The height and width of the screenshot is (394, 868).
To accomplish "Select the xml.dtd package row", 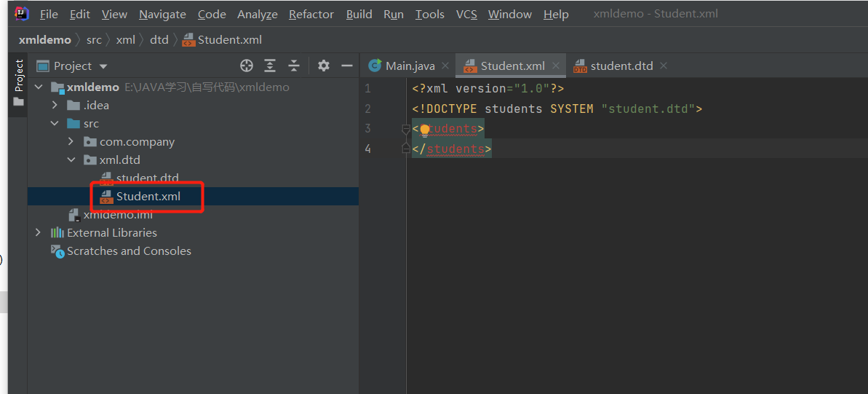I will pyautogui.click(x=194, y=159).
